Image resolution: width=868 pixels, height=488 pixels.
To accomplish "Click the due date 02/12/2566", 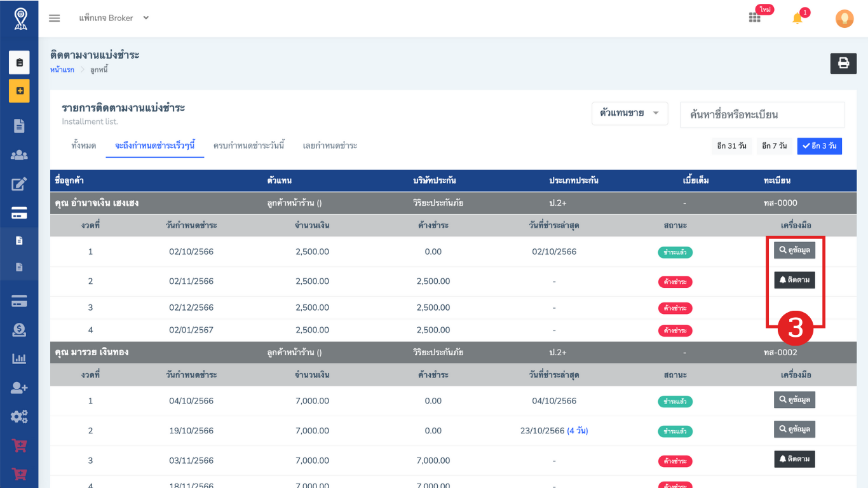I will [x=191, y=308].
